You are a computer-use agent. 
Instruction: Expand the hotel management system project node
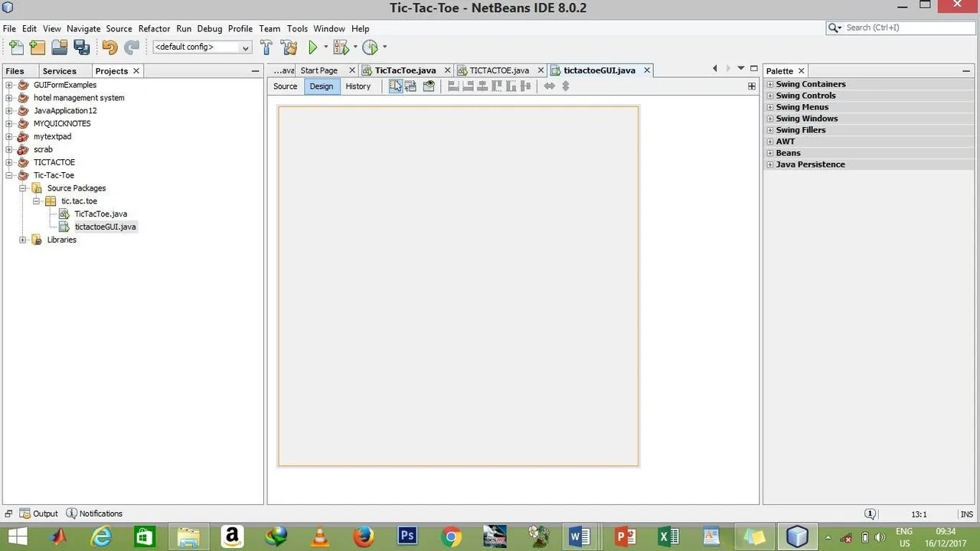pos(9,98)
